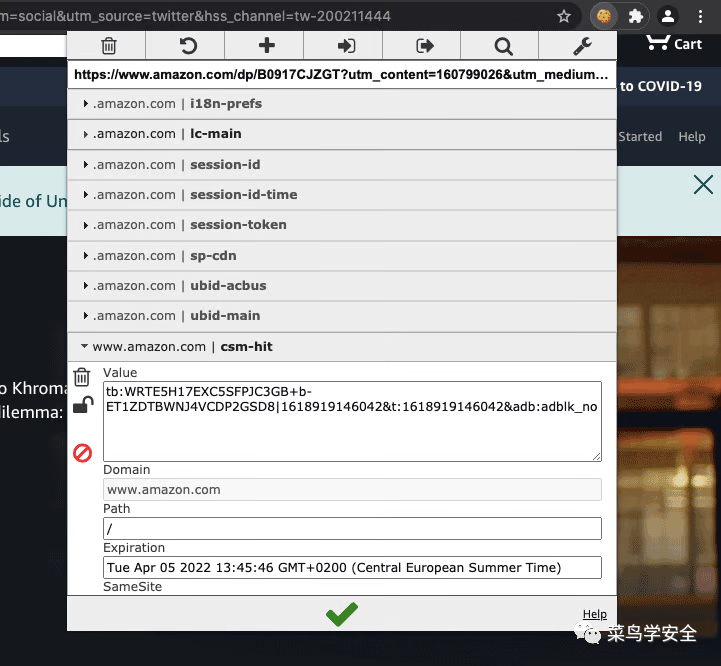Click inside the cookie Value textarea
The height and width of the screenshot is (666, 721).
tap(352, 421)
